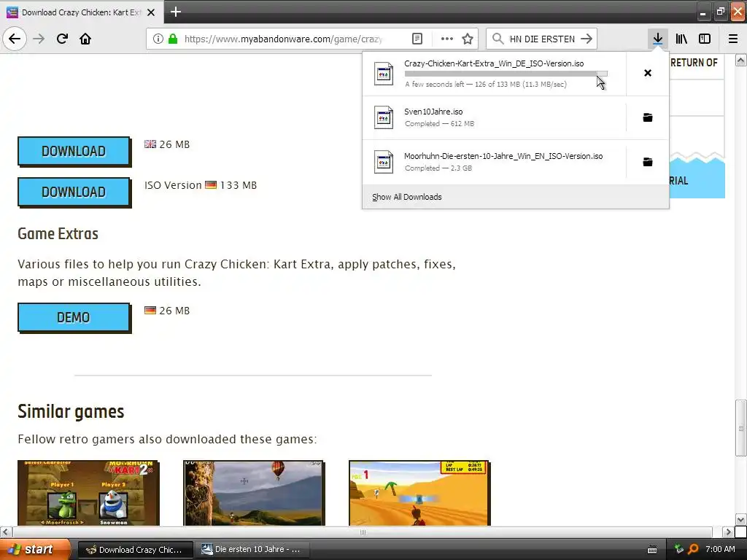The width and height of the screenshot is (747, 560).
Task: Open the page actions three-dot menu
Action: click(447, 39)
